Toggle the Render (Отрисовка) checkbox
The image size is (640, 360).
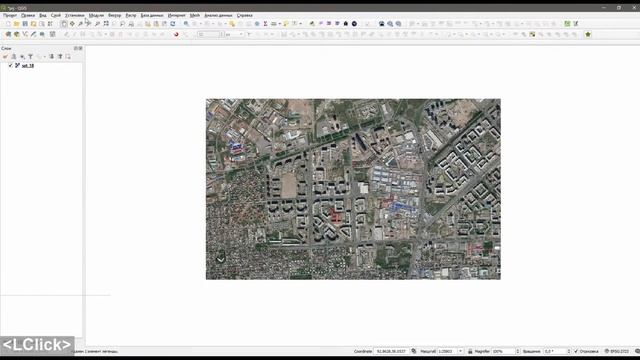click(576, 351)
